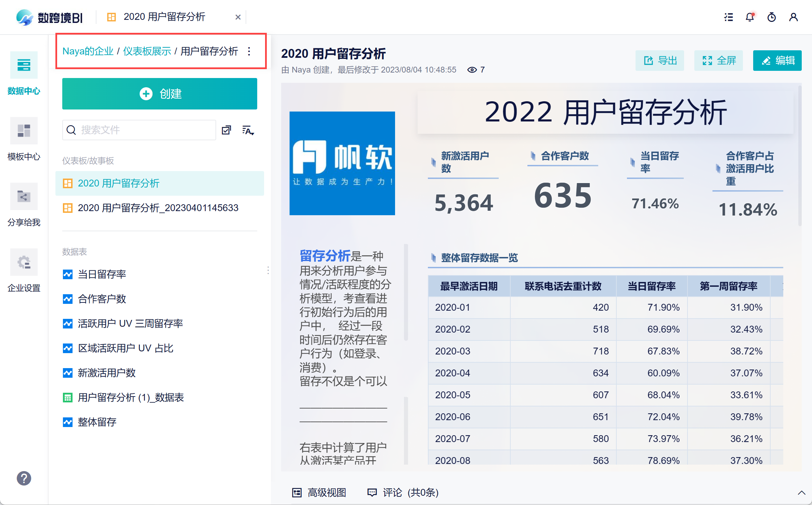Click the dashboard vertical scrollbar

[800, 157]
